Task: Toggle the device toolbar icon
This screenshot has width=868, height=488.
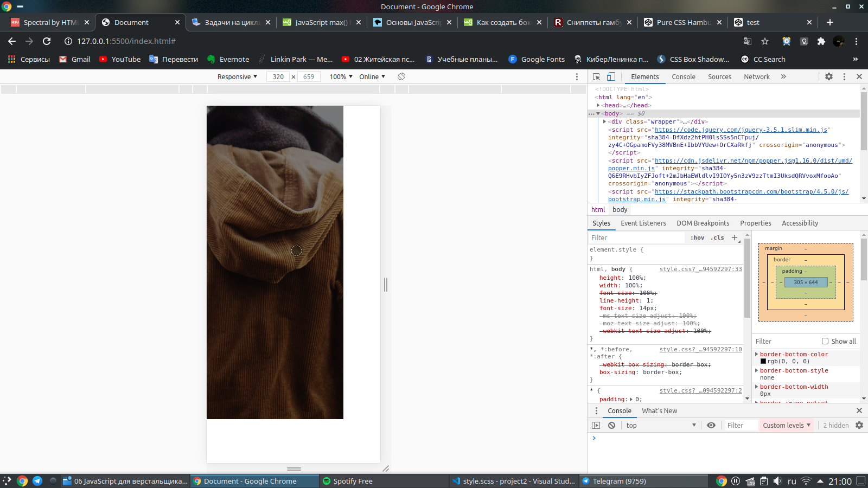Action: pyautogui.click(x=611, y=76)
